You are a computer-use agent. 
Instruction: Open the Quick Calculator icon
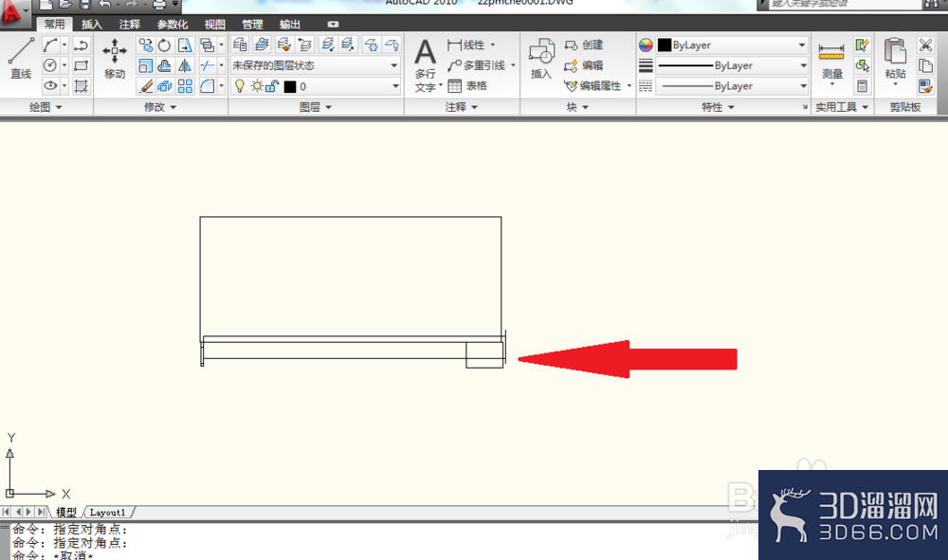(x=862, y=86)
